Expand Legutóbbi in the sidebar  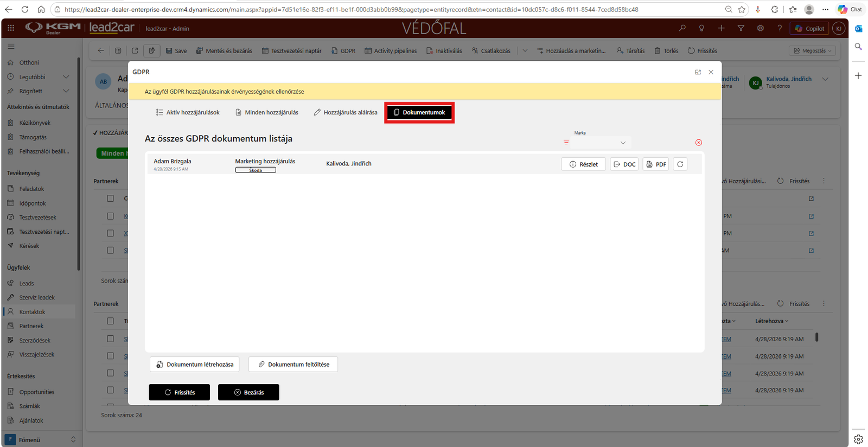pos(66,77)
